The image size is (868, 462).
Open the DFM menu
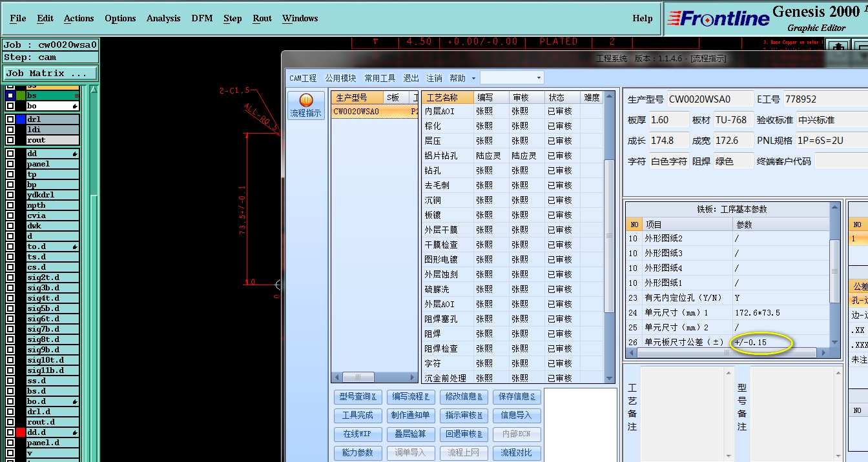(202, 18)
